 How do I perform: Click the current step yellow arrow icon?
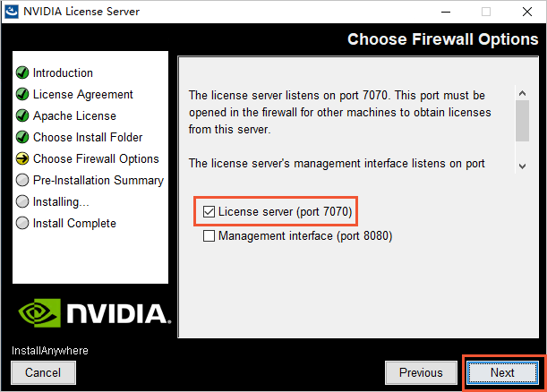pyautogui.click(x=22, y=158)
